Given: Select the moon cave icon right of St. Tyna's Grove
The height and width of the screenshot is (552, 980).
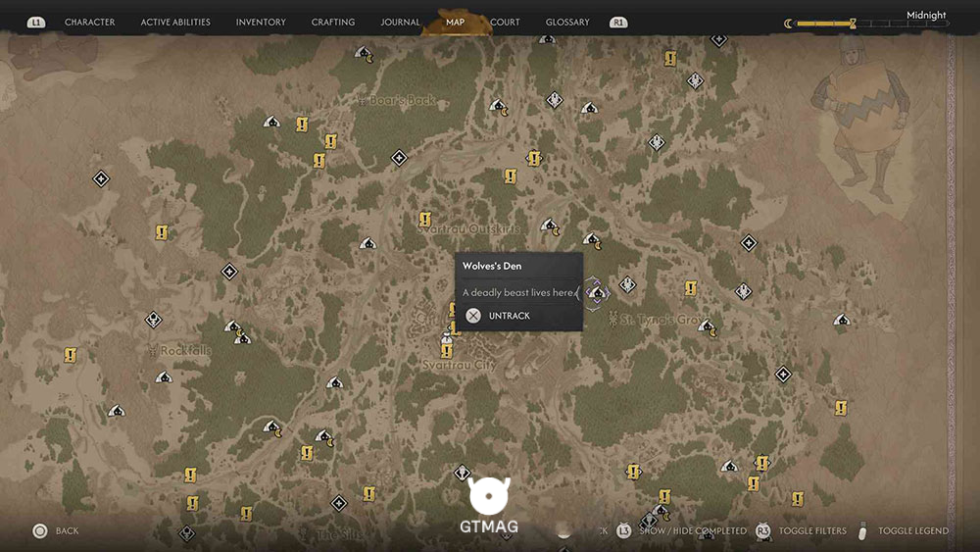Looking at the screenshot, I should coord(708,327).
